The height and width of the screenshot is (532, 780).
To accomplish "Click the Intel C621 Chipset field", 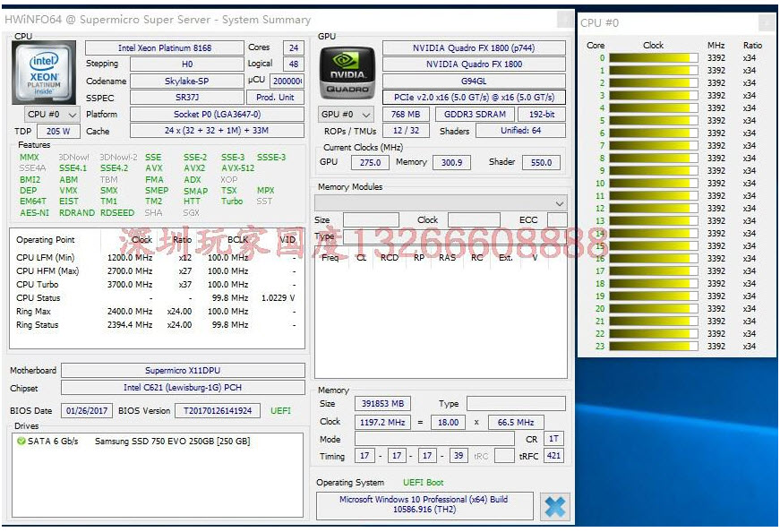I will click(x=183, y=388).
